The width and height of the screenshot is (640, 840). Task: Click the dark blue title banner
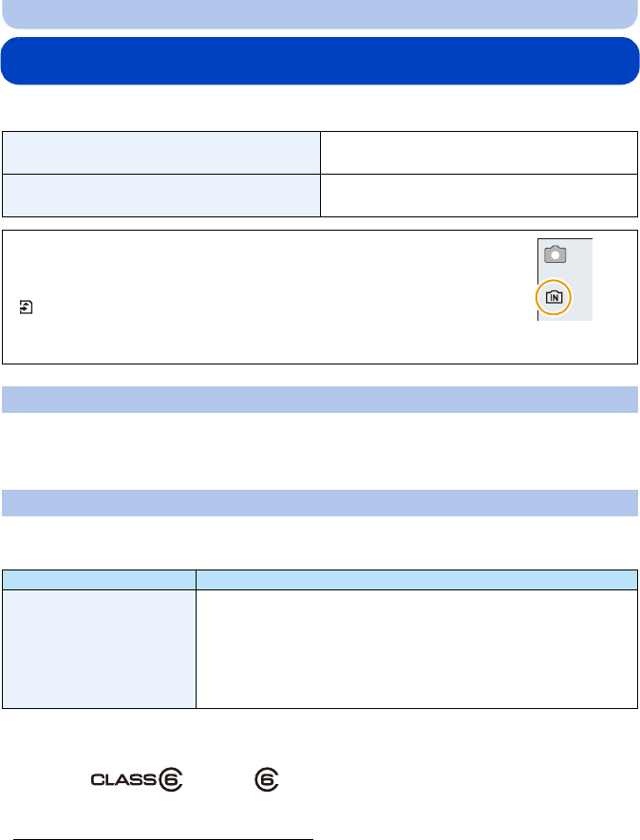(x=319, y=62)
